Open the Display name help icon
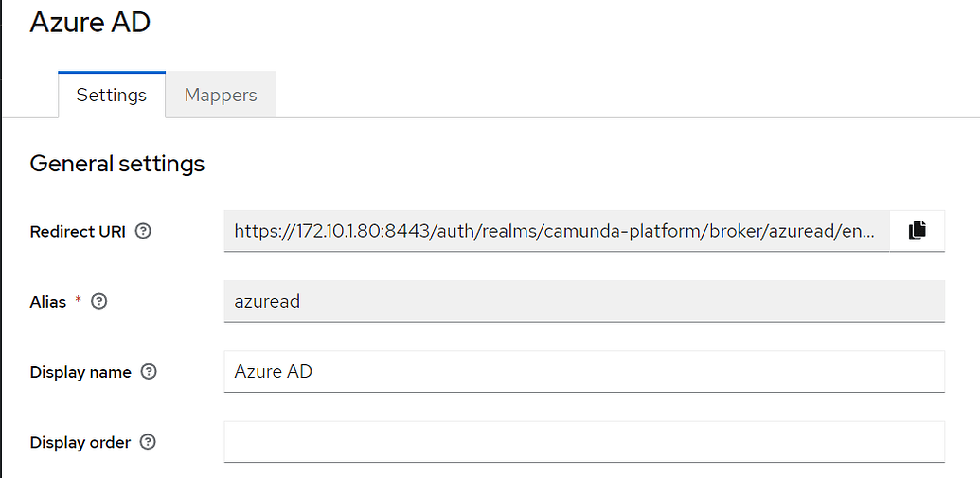This screenshot has width=980, height=478. (148, 372)
